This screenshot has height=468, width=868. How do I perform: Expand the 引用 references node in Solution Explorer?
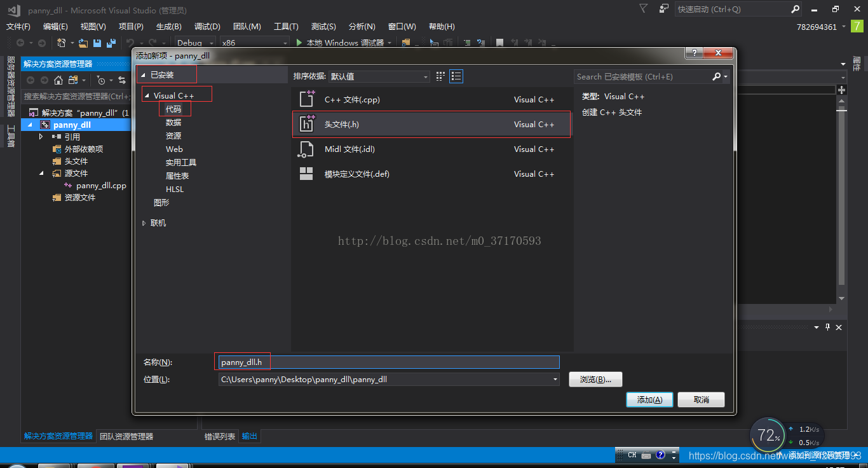pyautogui.click(x=41, y=137)
